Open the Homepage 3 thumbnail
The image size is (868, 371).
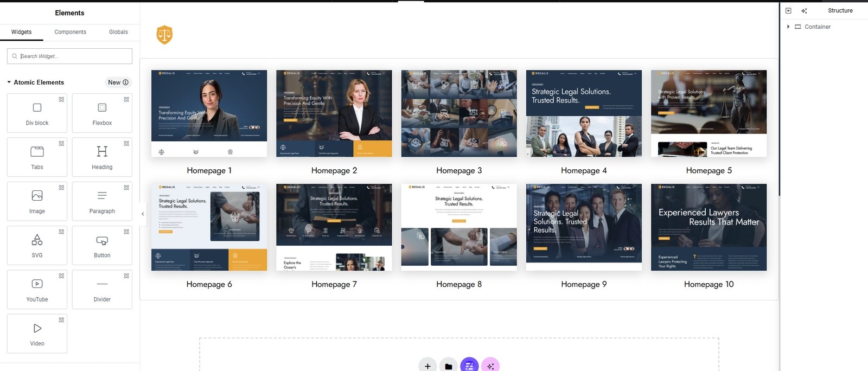click(459, 113)
